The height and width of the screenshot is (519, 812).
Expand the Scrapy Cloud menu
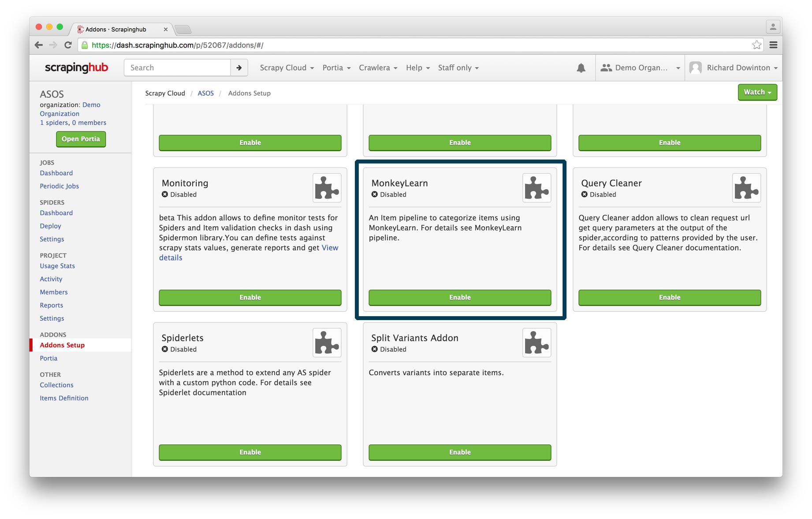pyautogui.click(x=287, y=68)
